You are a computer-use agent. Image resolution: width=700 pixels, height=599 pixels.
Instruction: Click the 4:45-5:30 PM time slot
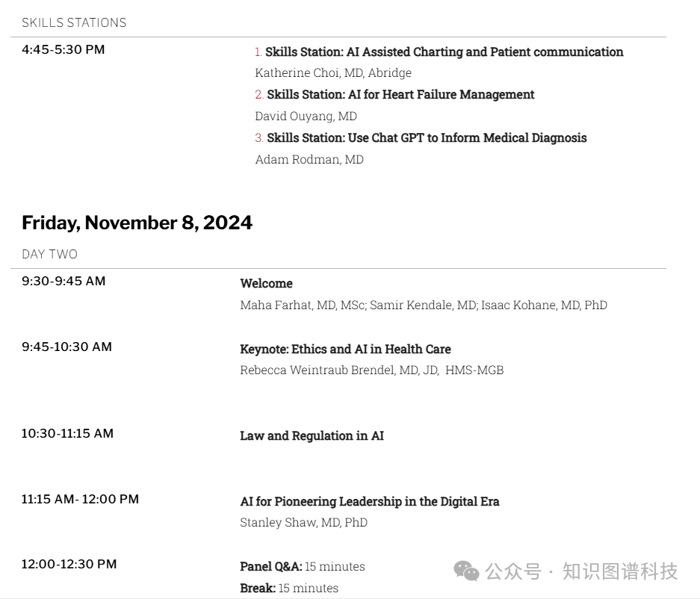coord(63,49)
